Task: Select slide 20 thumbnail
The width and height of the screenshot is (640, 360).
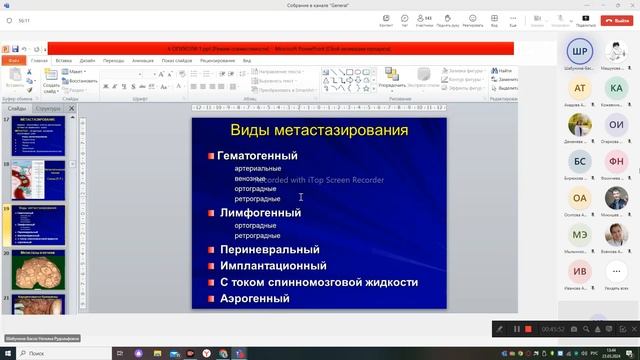Action: tap(38, 270)
